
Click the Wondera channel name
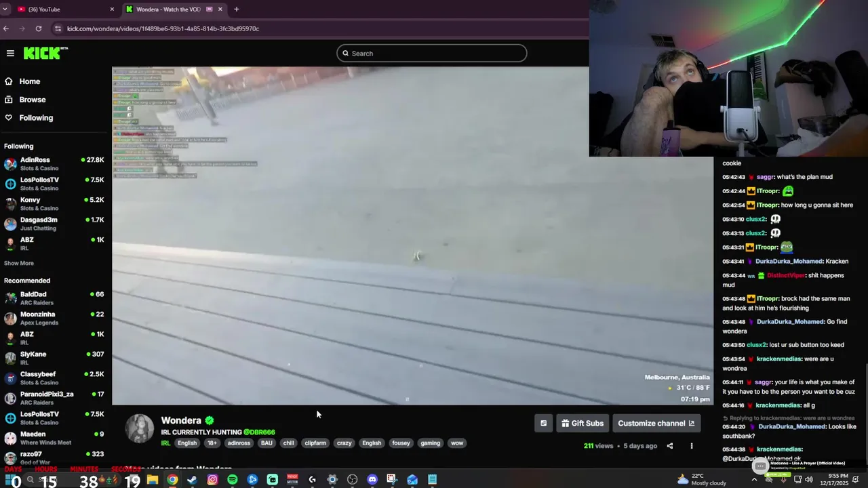[181, 420]
